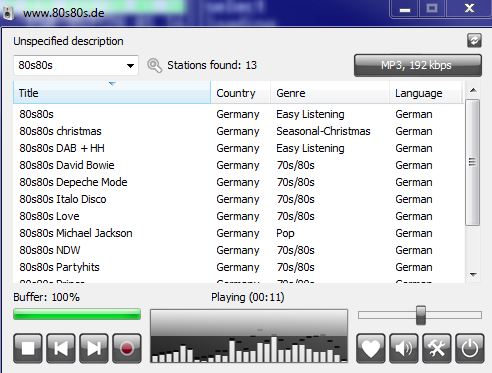Add station to favorites with heart icon
Viewport: 492px width, 373px height.
(371, 348)
